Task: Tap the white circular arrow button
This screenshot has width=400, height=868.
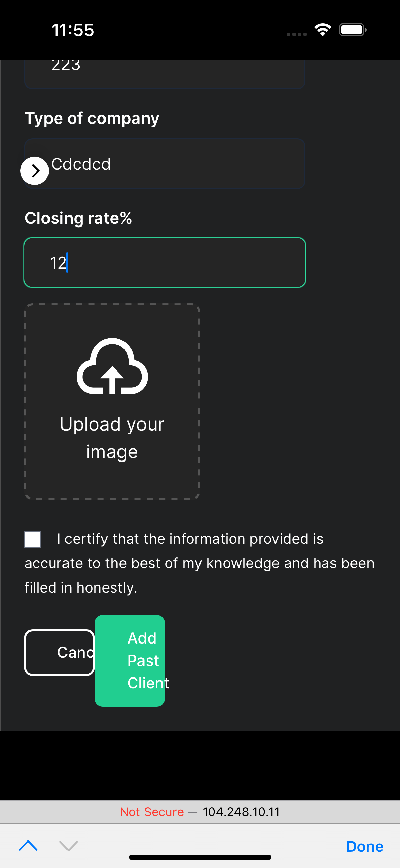Action: point(35,171)
